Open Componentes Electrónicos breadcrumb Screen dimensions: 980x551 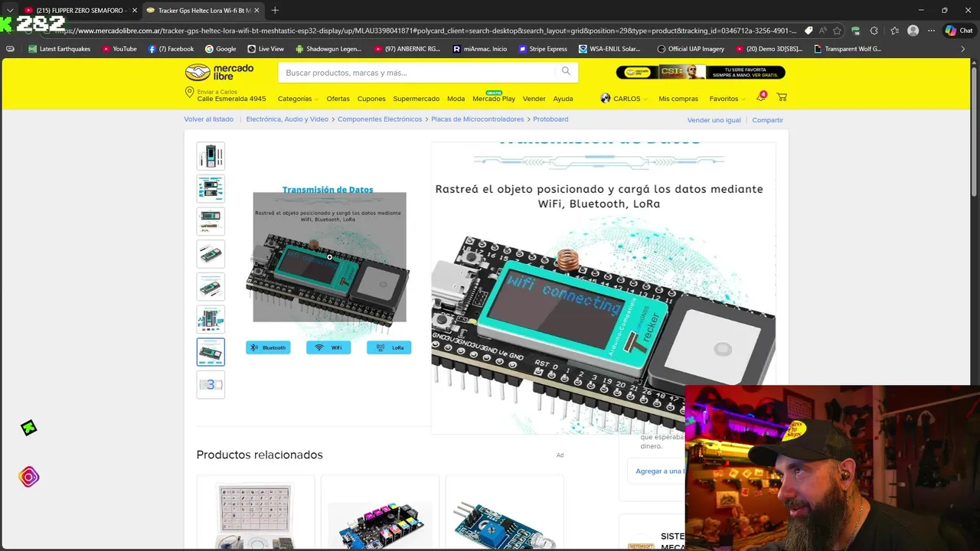pyautogui.click(x=380, y=119)
